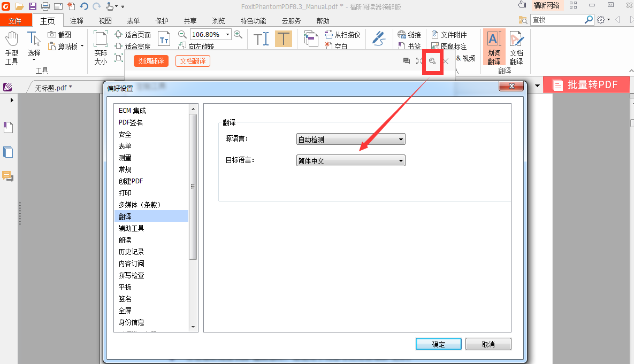Click the PDF sign pen icon
634x364 pixels.
tap(379, 38)
